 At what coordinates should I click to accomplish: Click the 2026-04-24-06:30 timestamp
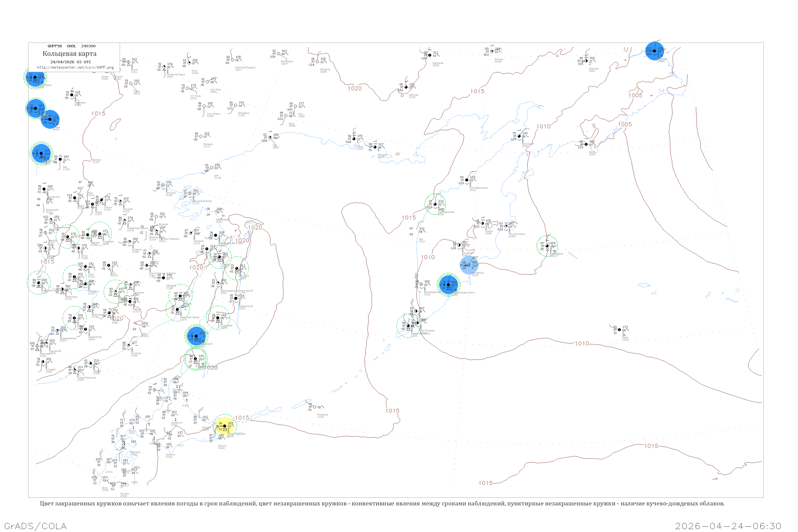click(728, 526)
